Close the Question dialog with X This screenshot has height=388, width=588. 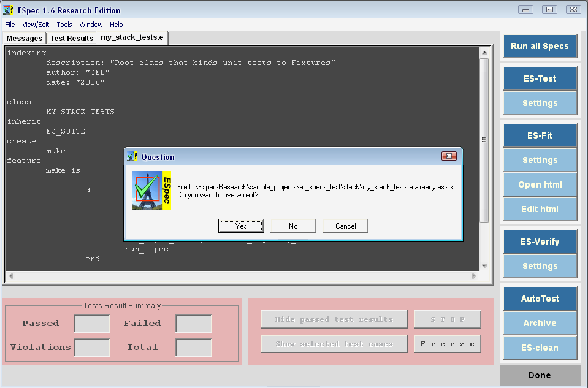point(449,156)
